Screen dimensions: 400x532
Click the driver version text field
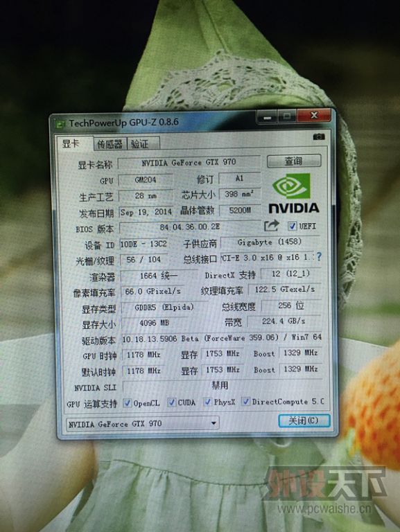(222, 338)
